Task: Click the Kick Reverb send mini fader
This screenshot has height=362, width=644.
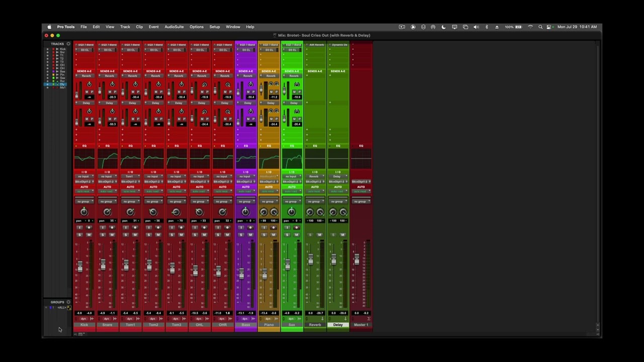Action: click(76, 95)
